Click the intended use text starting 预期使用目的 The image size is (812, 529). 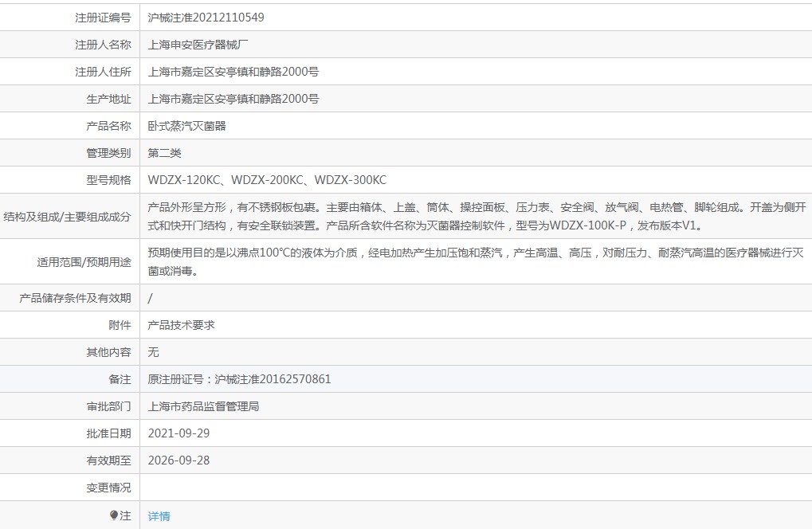click(x=476, y=261)
